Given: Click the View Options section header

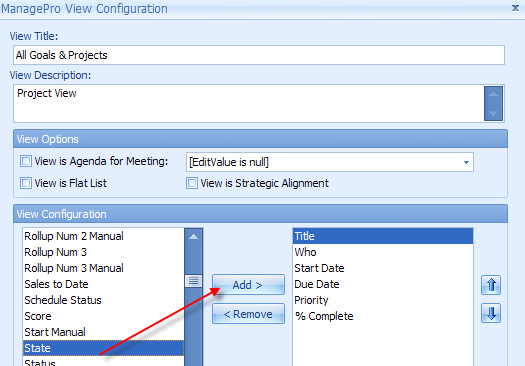Looking at the screenshot, I should (260, 139).
